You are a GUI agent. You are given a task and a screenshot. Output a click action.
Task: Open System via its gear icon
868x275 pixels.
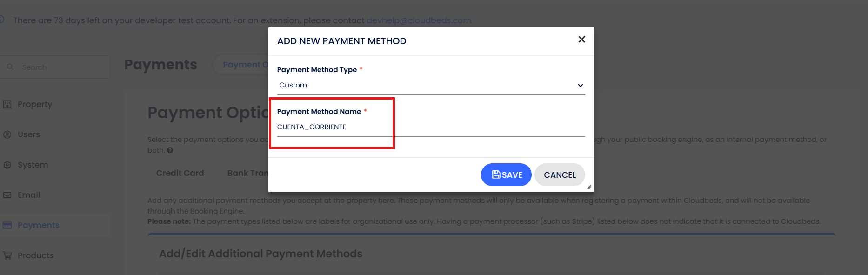[7, 165]
